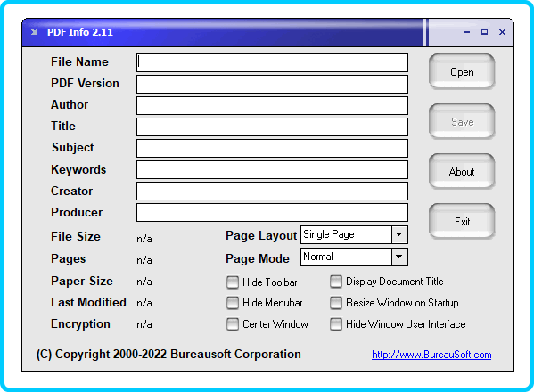The height and width of the screenshot is (392, 534).
Task: Open a PDF file with the Open button
Action: (x=462, y=72)
